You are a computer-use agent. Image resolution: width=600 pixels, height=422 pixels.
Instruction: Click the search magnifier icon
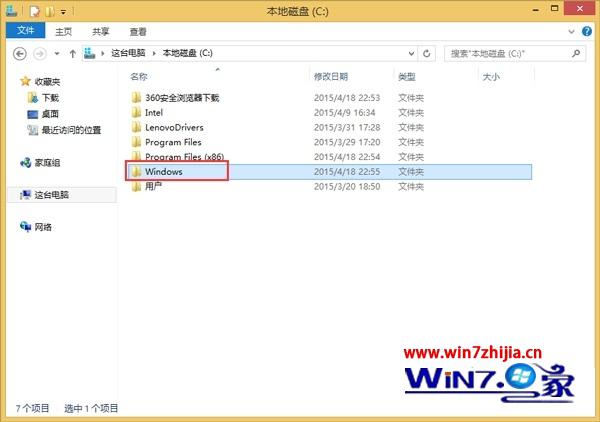click(576, 54)
